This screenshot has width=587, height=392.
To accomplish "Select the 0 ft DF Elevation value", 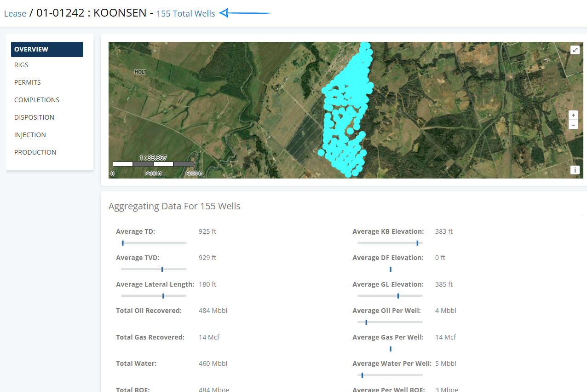I will 440,258.
